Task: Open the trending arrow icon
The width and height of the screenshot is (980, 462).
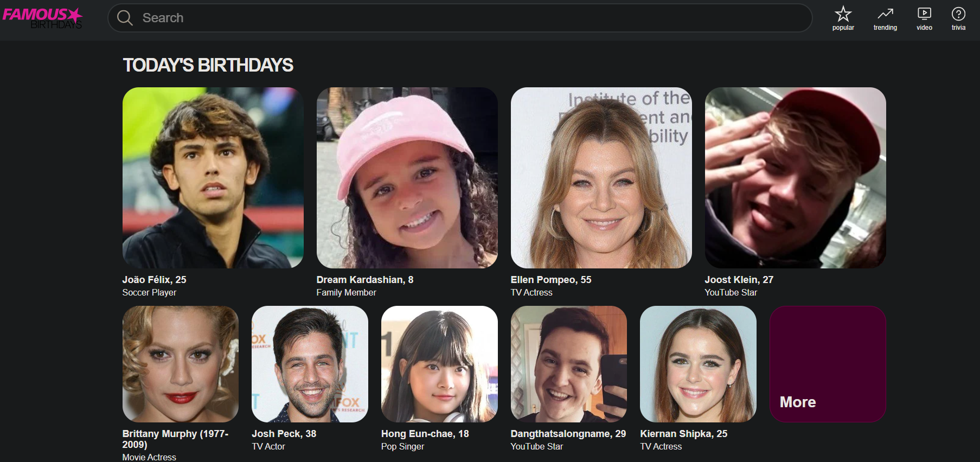Action: [885, 14]
